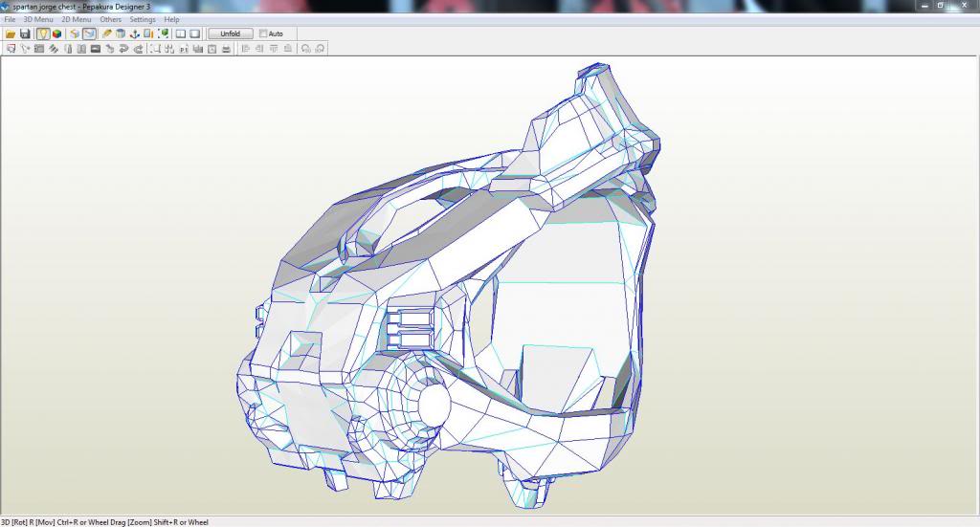Click the Pepakura app icon in title bar
Screen dimensions: 980x527
point(5,7)
